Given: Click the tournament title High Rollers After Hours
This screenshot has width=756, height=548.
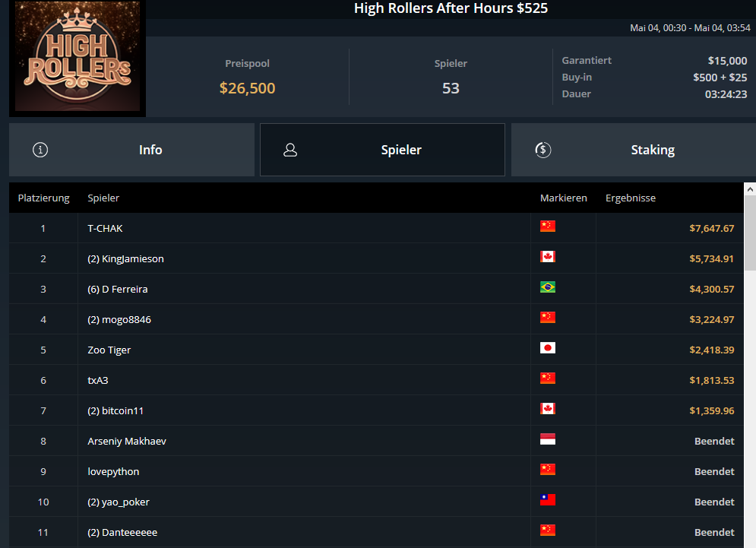Looking at the screenshot, I should pos(451,8).
